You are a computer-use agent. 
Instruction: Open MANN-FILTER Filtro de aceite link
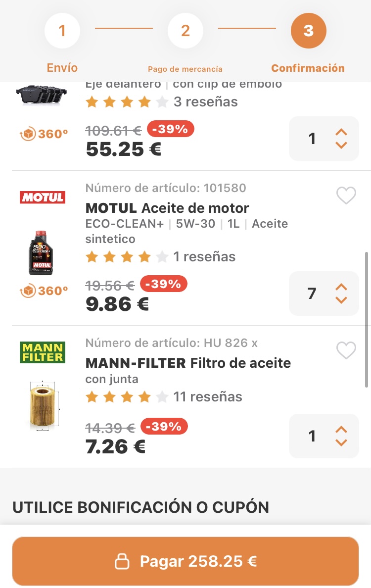click(188, 363)
